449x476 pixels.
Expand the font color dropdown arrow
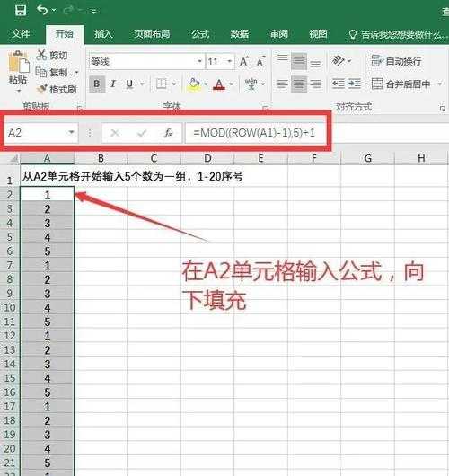[232, 84]
